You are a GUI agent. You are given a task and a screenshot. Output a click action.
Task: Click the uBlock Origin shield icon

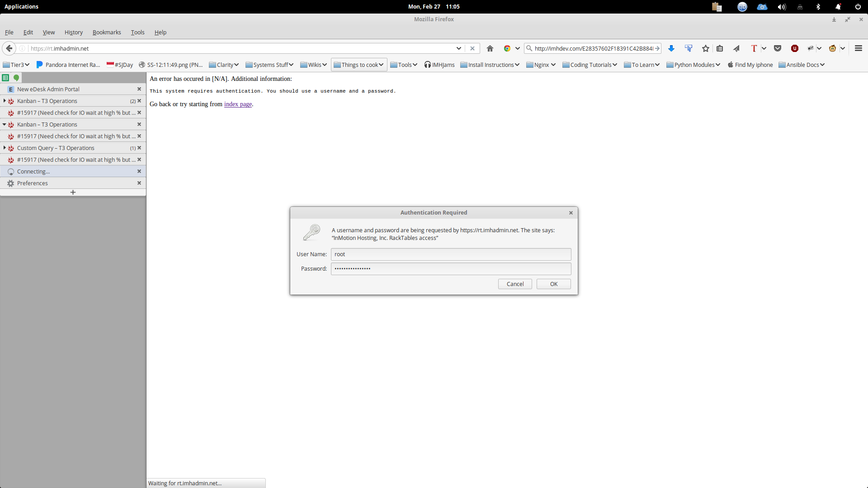pos(794,48)
